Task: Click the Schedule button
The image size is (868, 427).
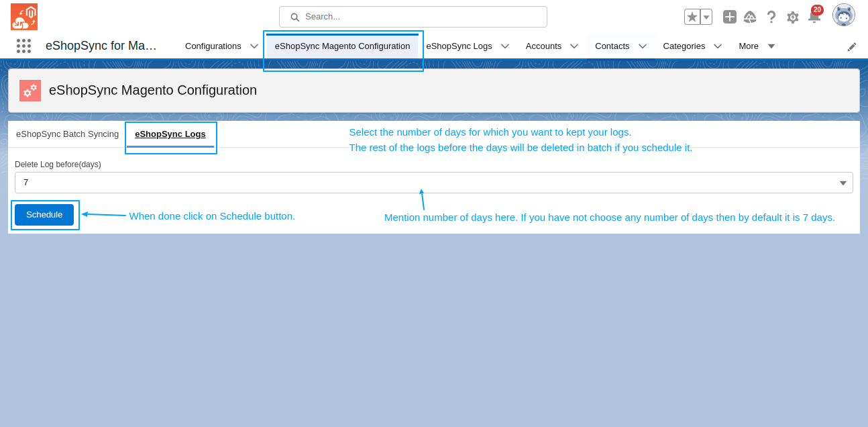Action: pos(44,215)
